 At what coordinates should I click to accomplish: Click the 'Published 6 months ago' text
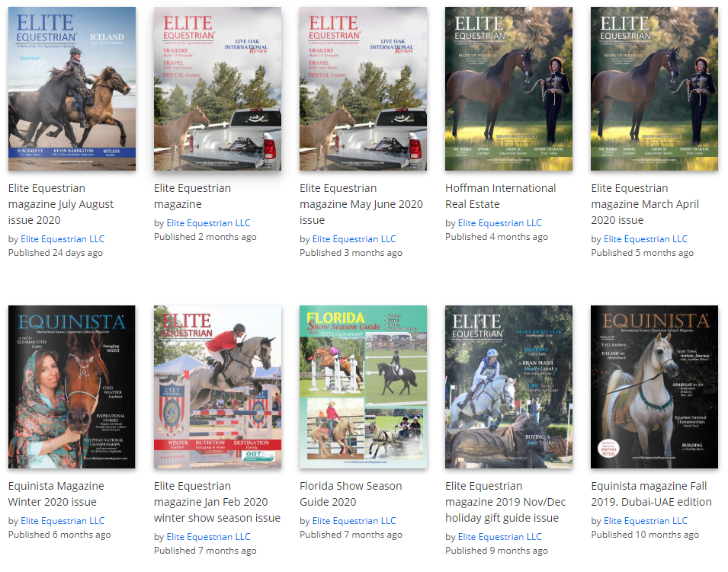[x=59, y=535]
